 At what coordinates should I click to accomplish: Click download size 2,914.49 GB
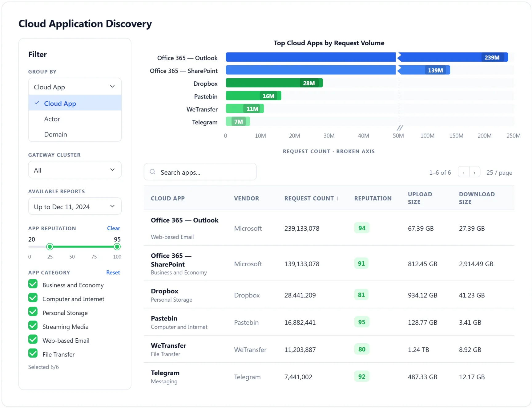[476, 264]
